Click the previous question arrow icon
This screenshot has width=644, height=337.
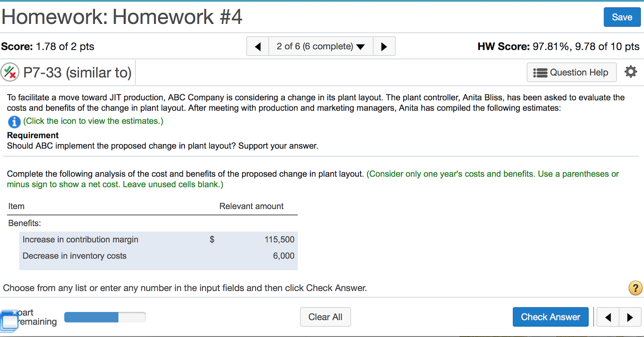258,46
